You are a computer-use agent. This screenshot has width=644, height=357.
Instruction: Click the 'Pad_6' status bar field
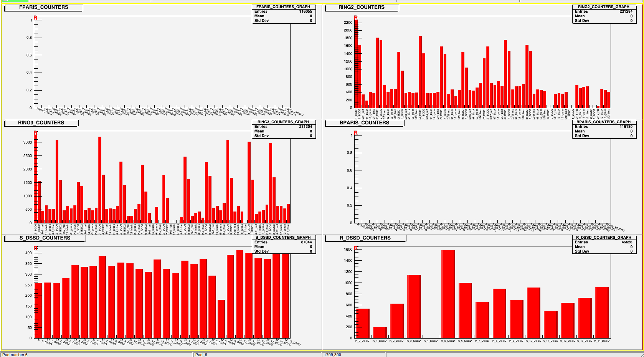tap(201, 355)
